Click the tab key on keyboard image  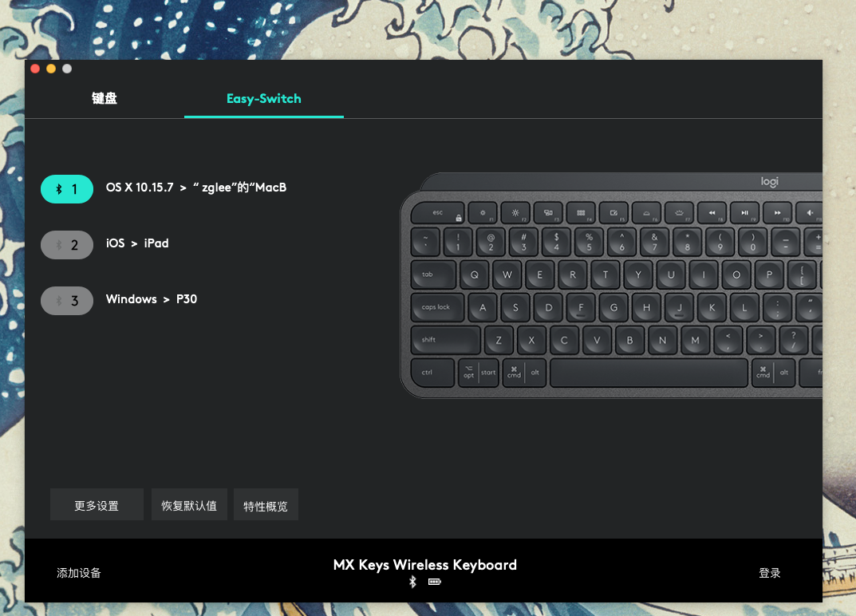pyautogui.click(x=433, y=274)
